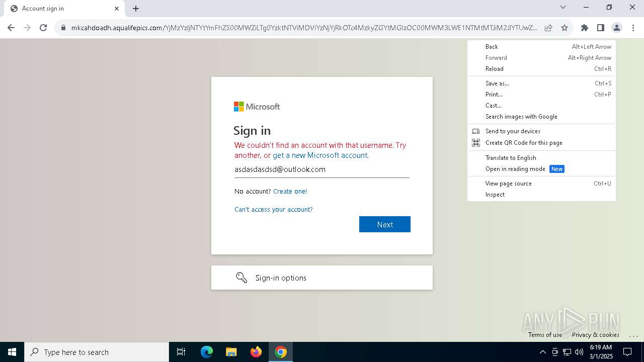Show hidden tray icons chevron
This screenshot has height=362, width=644.
coord(542,352)
